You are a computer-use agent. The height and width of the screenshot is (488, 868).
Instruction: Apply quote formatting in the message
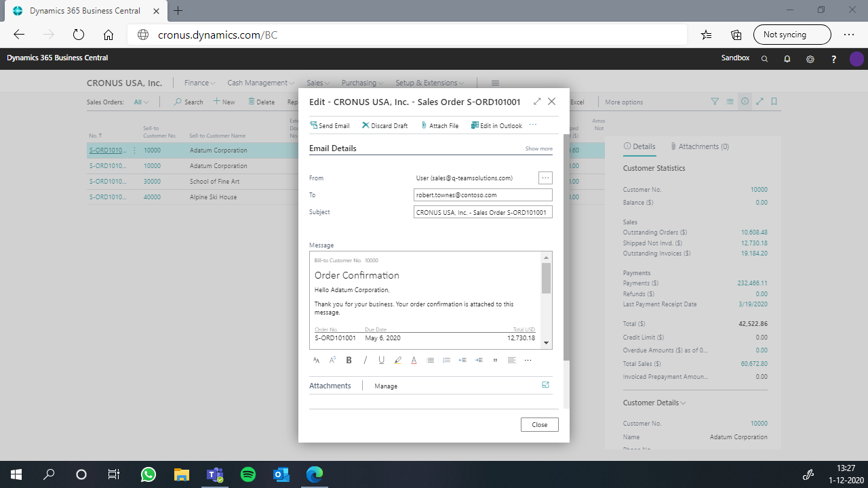click(x=495, y=360)
